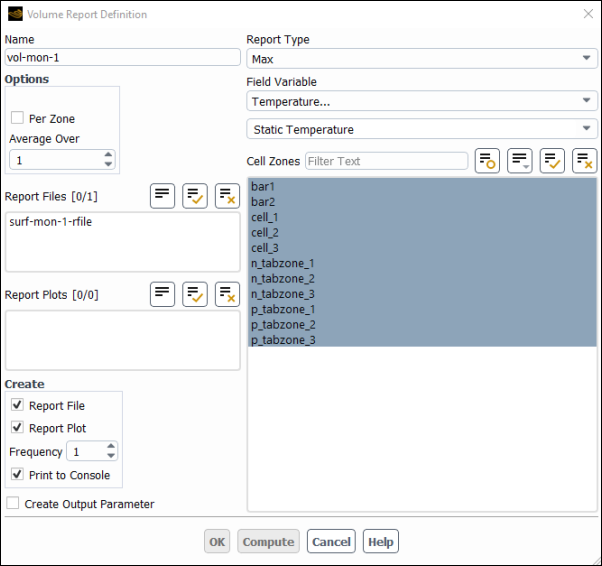
Task: Click the Cancel button
Action: click(331, 542)
